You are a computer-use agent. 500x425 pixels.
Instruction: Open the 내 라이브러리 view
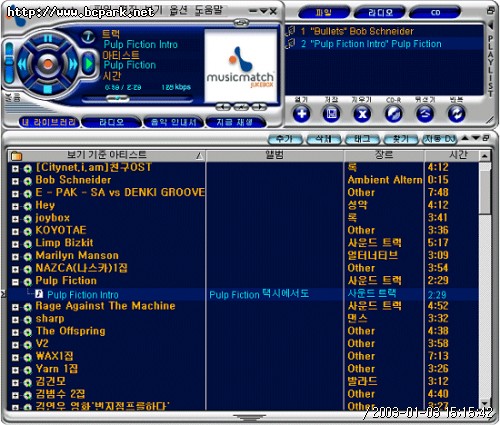coord(49,122)
